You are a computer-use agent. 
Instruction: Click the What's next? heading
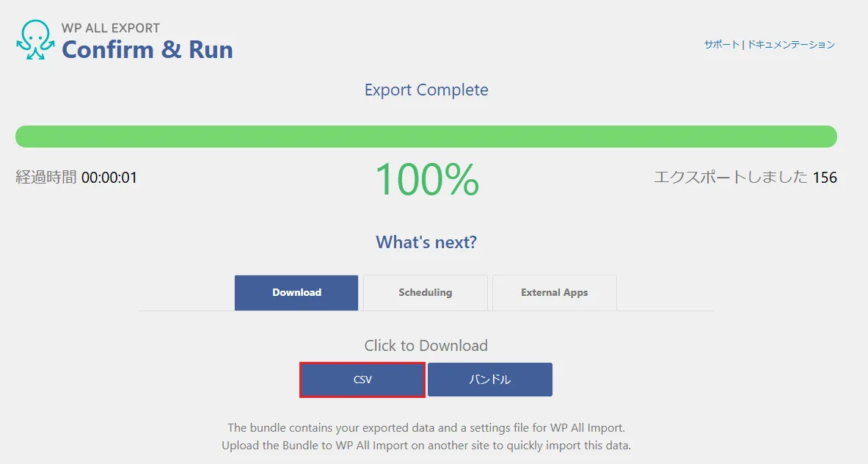pyautogui.click(x=426, y=242)
